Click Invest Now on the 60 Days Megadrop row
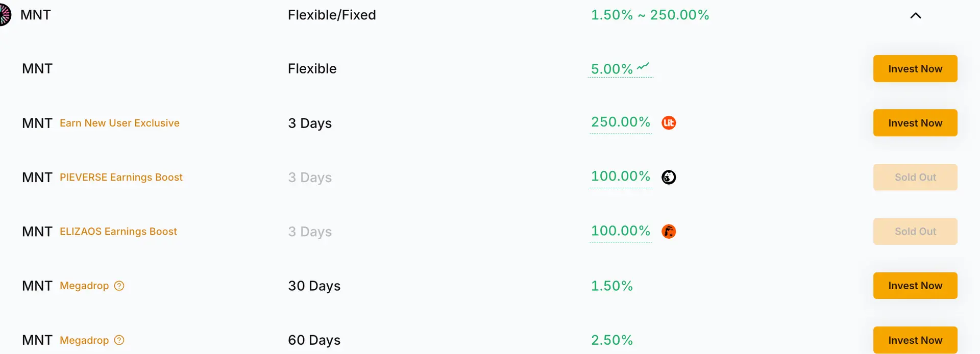The height and width of the screenshot is (354, 980). pyautogui.click(x=915, y=340)
